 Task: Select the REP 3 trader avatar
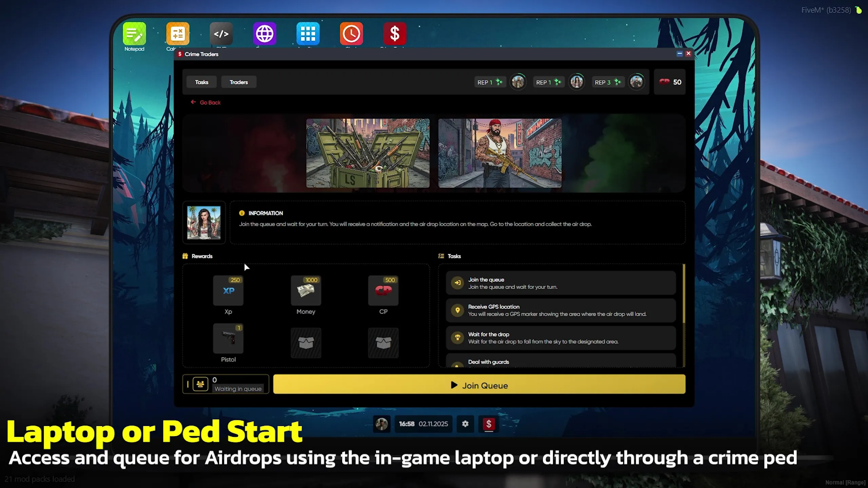(x=636, y=82)
